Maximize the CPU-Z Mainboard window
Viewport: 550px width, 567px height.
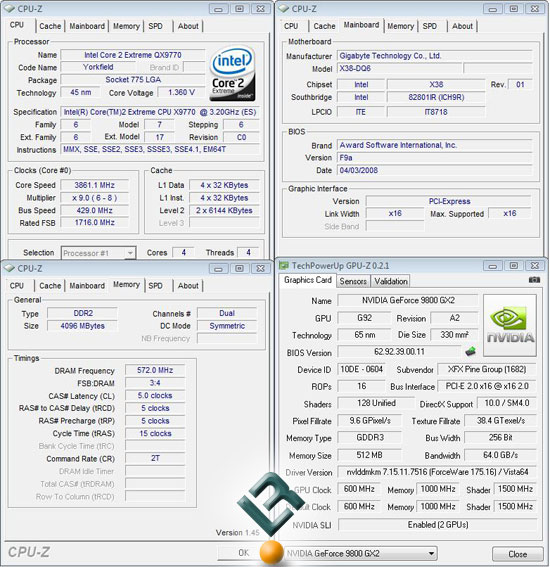click(x=513, y=9)
